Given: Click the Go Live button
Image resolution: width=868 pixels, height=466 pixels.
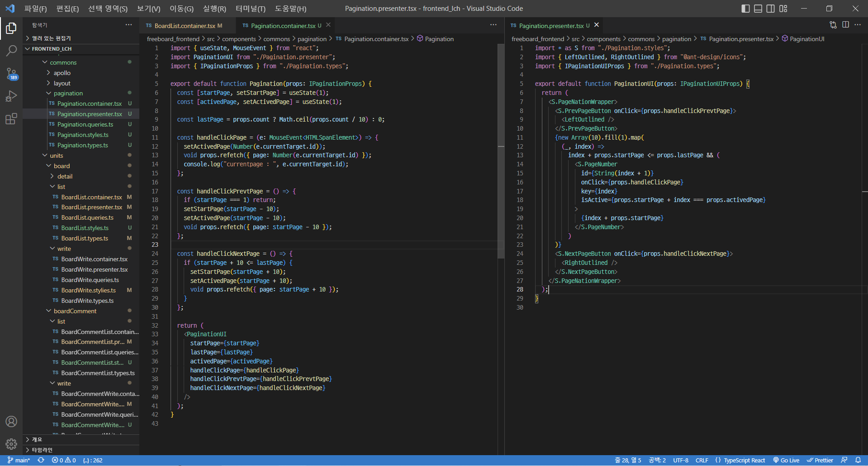Looking at the screenshot, I should [786, 460].
